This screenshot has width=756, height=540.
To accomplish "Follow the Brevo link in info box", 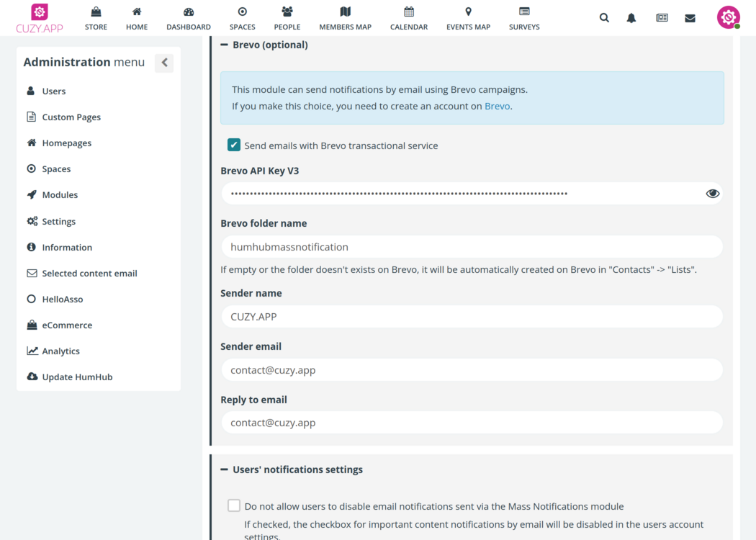I will (497, 106).
